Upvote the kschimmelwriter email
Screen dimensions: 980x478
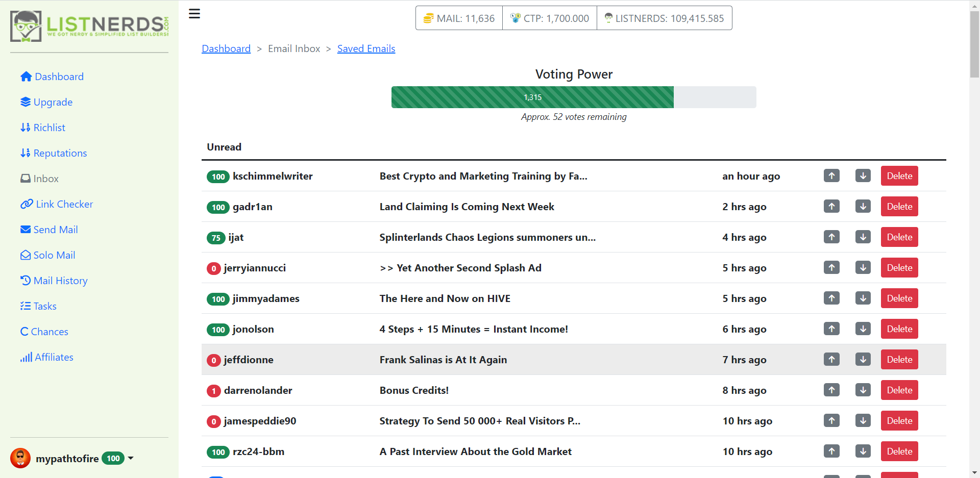(831, 176)
